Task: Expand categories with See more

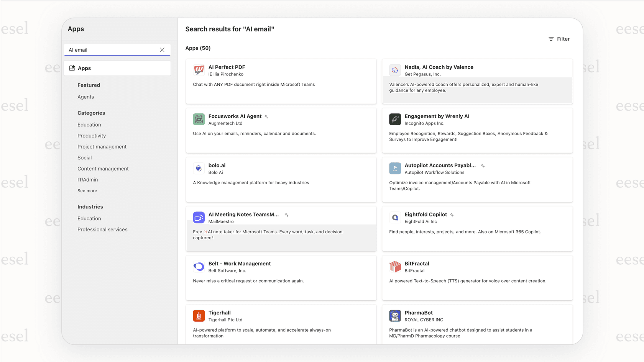Action: click(87, 191)
